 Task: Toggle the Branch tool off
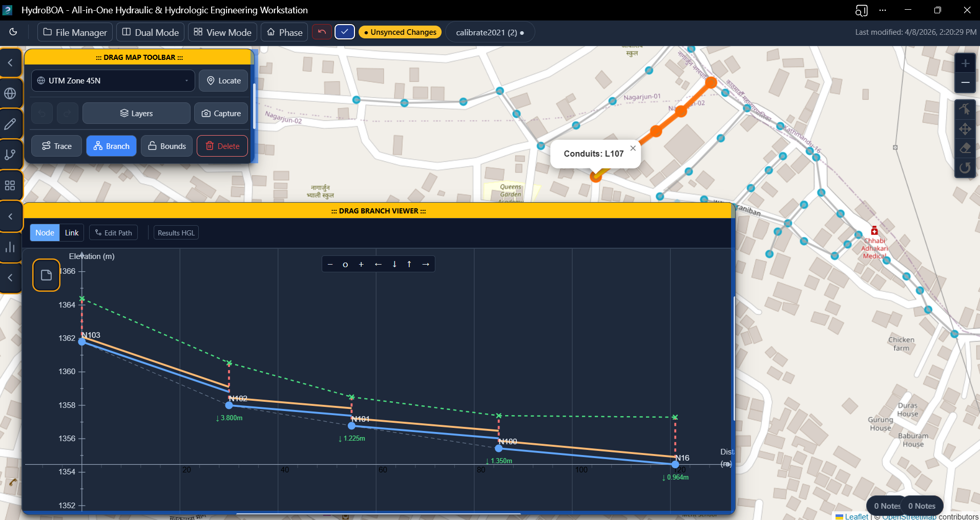[x=111, y=146]
